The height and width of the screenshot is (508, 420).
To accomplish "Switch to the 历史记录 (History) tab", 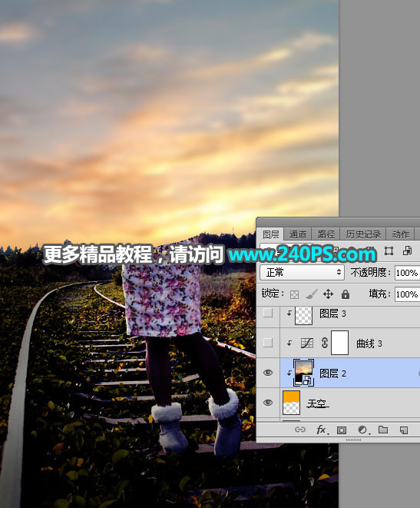I will [x=363, y=234].
